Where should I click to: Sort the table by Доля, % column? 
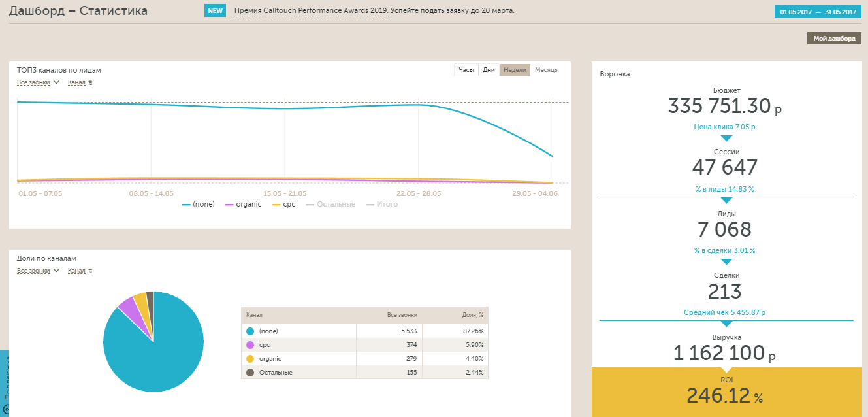click(472, 315)
